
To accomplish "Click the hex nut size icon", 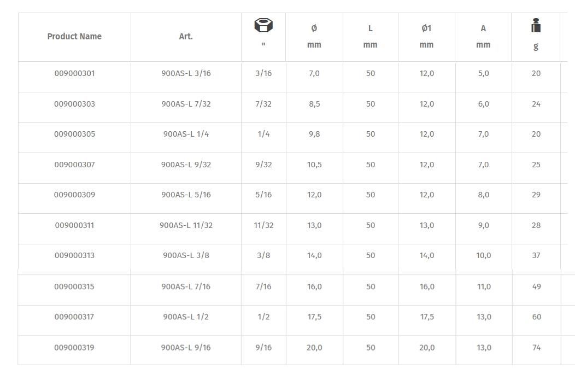I will (263, 26).
